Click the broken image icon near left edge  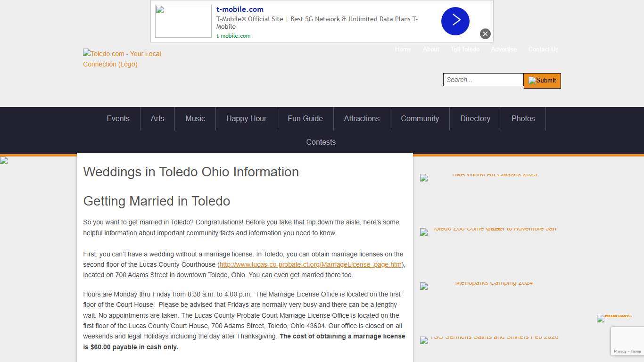4,160
